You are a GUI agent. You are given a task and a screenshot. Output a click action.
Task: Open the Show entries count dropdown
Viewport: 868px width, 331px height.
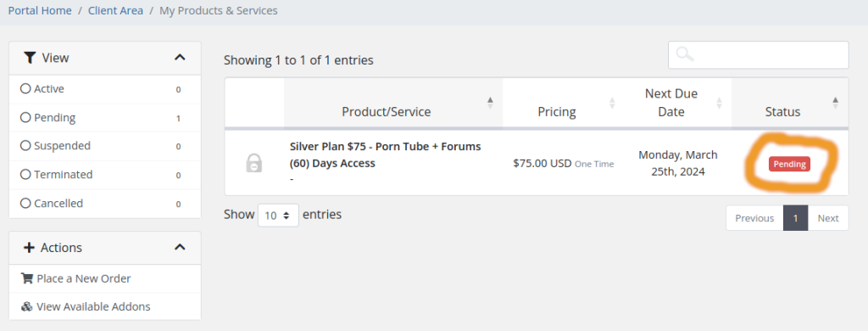click(278, 215)
